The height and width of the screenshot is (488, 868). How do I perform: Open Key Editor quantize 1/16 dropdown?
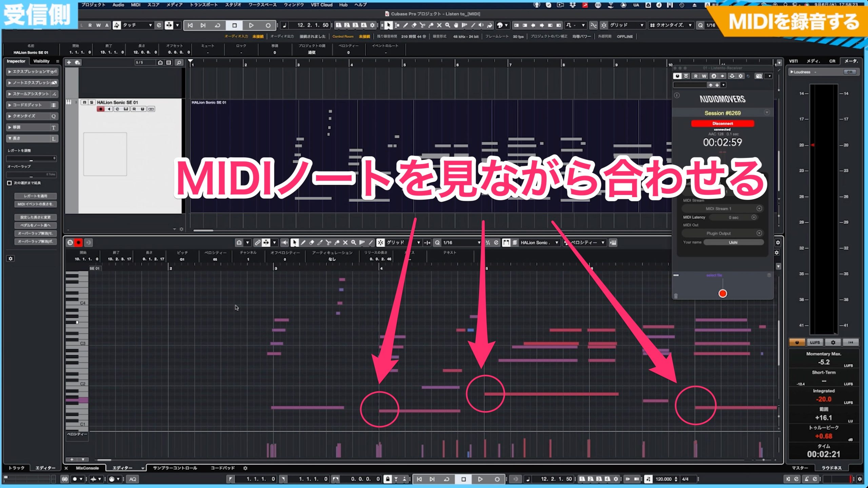pyautogui.click(x=461, y=242)
